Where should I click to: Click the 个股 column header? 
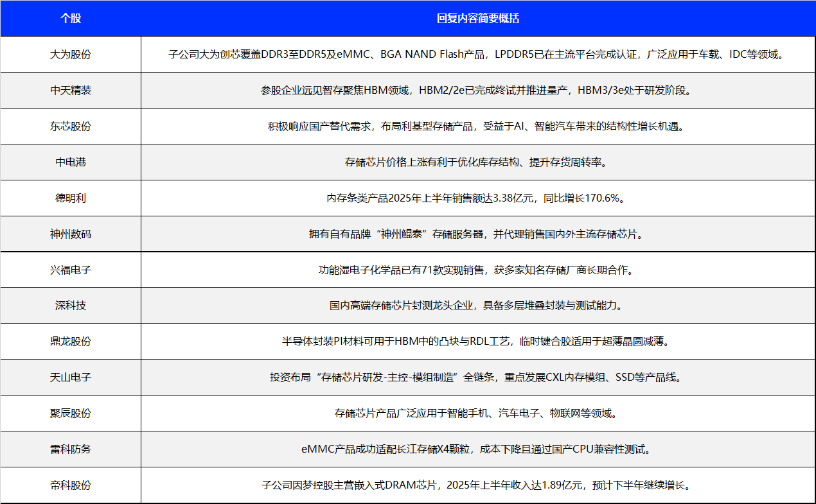point(71,19)
